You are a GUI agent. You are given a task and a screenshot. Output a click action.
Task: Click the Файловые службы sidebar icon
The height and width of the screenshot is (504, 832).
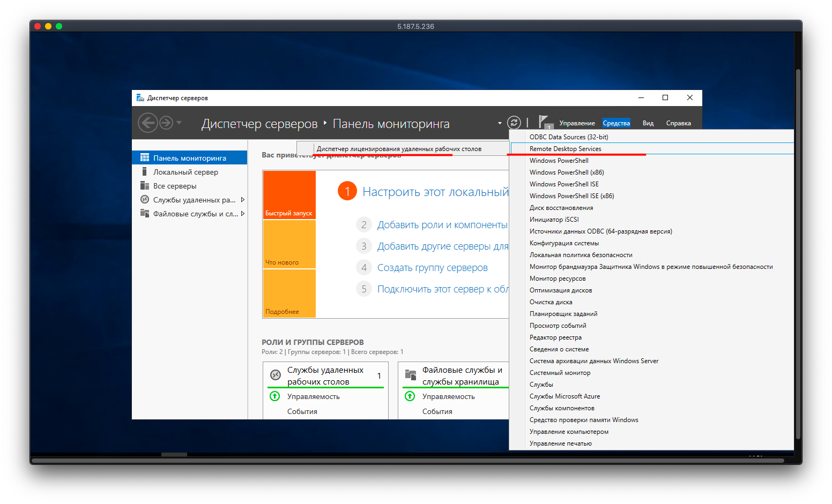[145, 213]
